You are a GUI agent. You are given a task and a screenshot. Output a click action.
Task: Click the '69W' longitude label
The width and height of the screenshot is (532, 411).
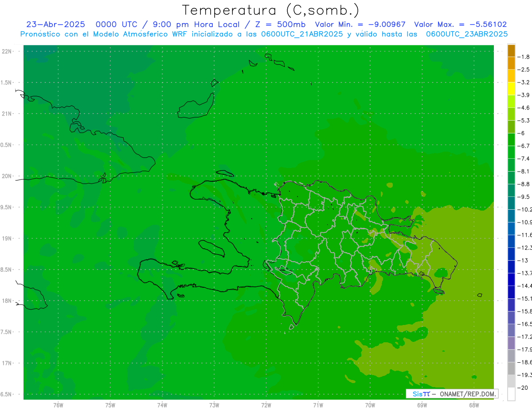(422, 405)
